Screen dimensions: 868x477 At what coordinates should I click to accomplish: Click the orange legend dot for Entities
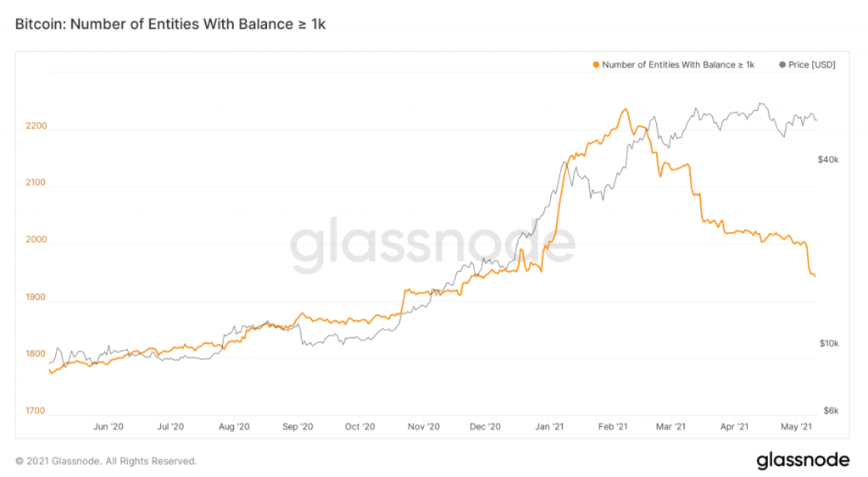597,64
